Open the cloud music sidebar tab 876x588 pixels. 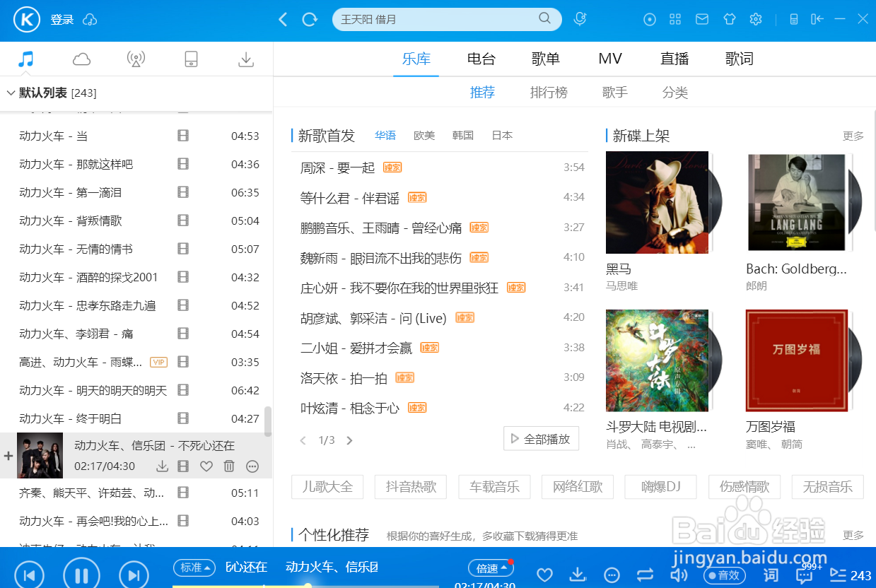[82, 59]
